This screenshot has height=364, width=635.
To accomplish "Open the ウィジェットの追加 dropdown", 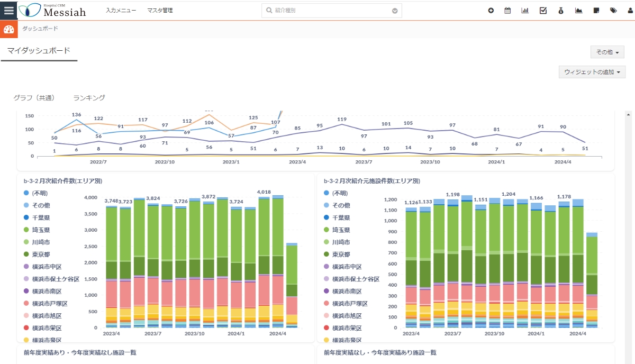I will [x=592, y=72].
